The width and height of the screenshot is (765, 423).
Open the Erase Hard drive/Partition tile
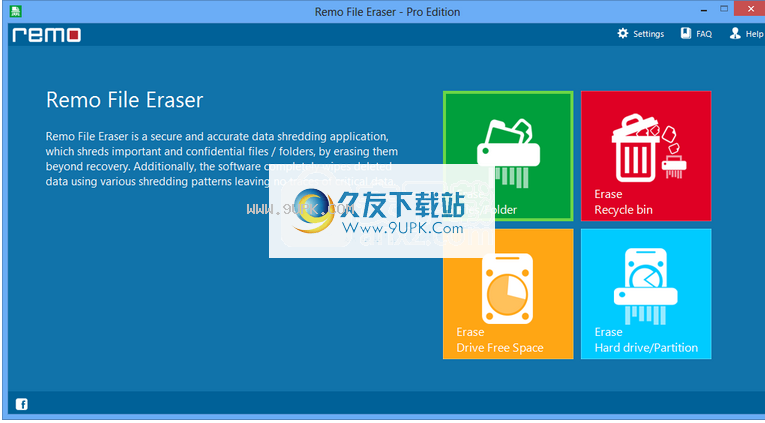[646, 294]
